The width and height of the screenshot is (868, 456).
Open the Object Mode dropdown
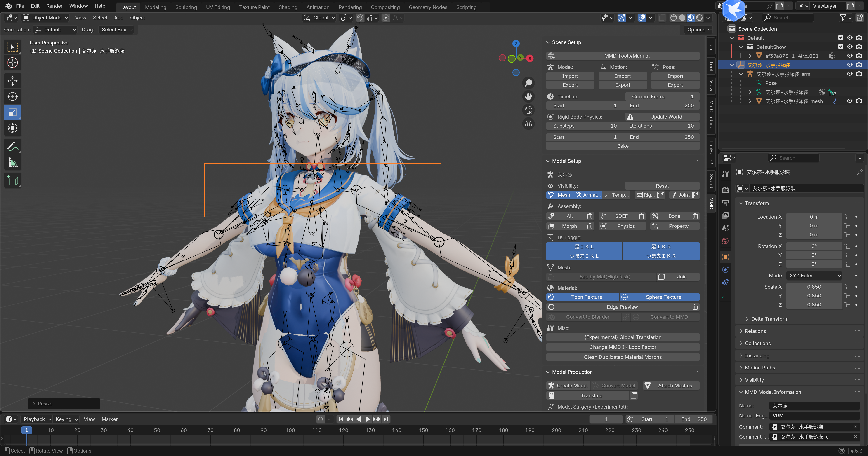click(45, 18)
